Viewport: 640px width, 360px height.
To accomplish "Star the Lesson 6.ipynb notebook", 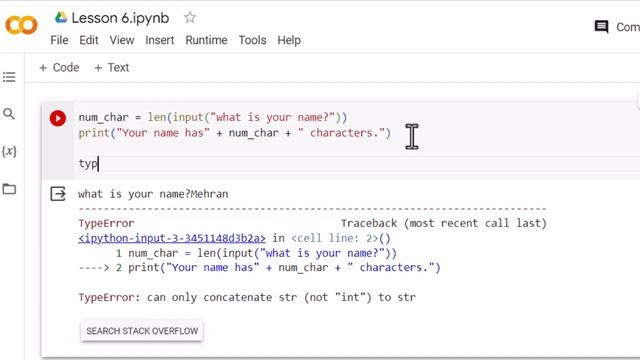I will [x=190, y=18].
